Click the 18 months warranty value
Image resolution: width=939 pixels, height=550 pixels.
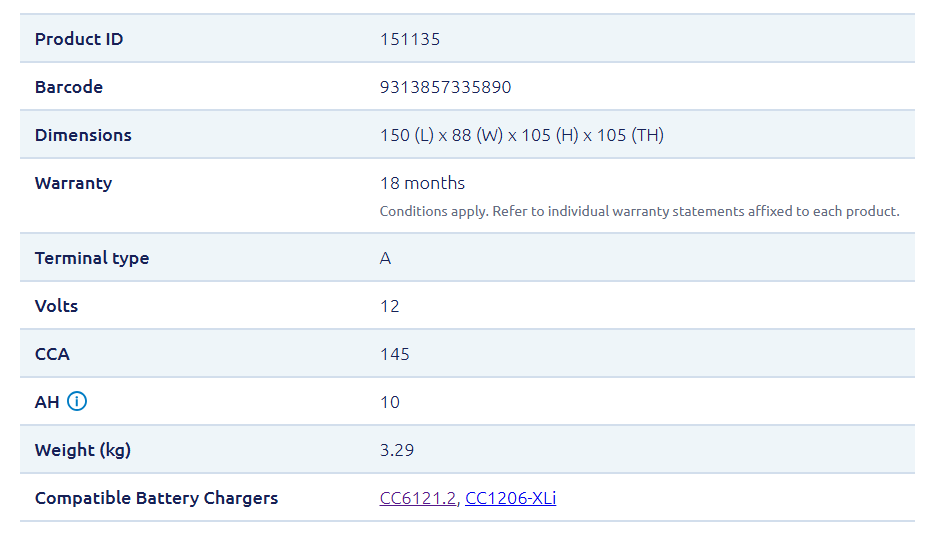click(x=422, y=183)
